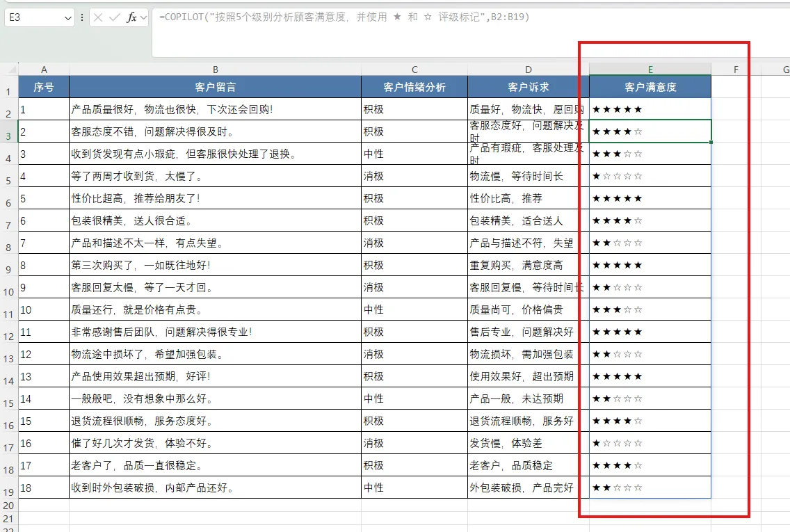This screenshot has height=532, width=790.
Task: Click the fill handle of cell E3
Action: 711,142
